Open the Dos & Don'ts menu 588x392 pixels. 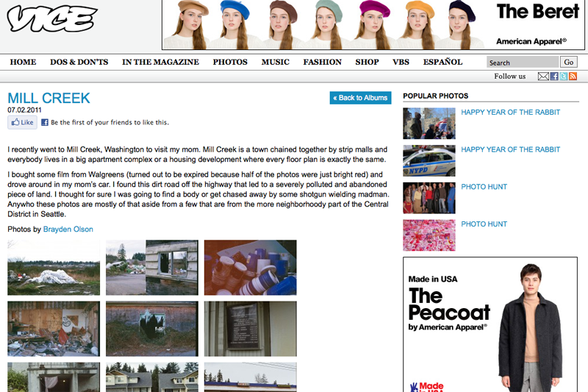click(x=79, y=62)
